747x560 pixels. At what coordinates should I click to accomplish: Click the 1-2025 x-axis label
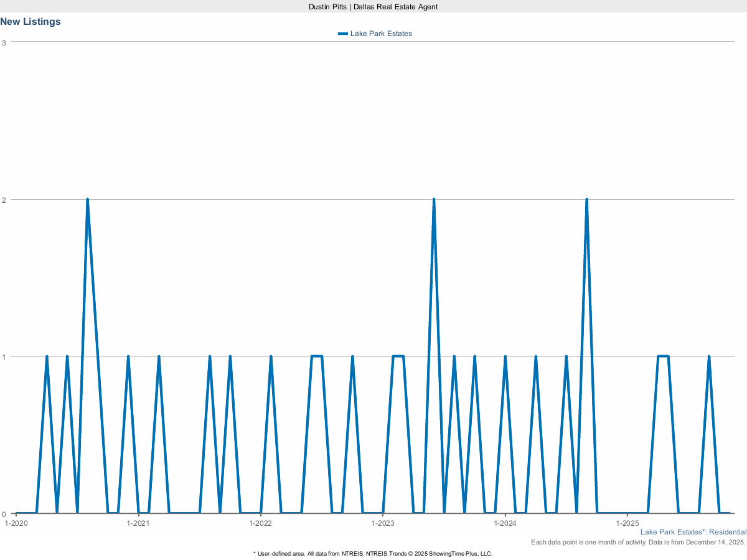[627, 523]
